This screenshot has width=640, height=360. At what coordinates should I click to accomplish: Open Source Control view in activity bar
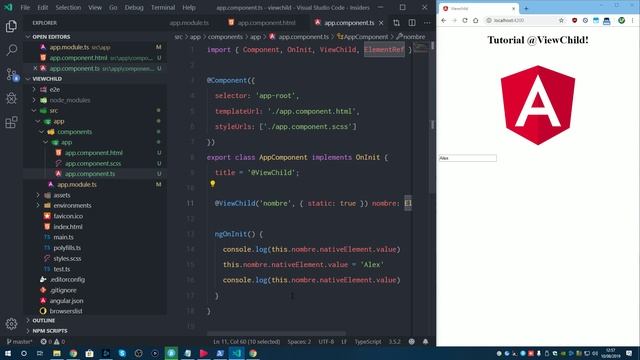[11, 74]
